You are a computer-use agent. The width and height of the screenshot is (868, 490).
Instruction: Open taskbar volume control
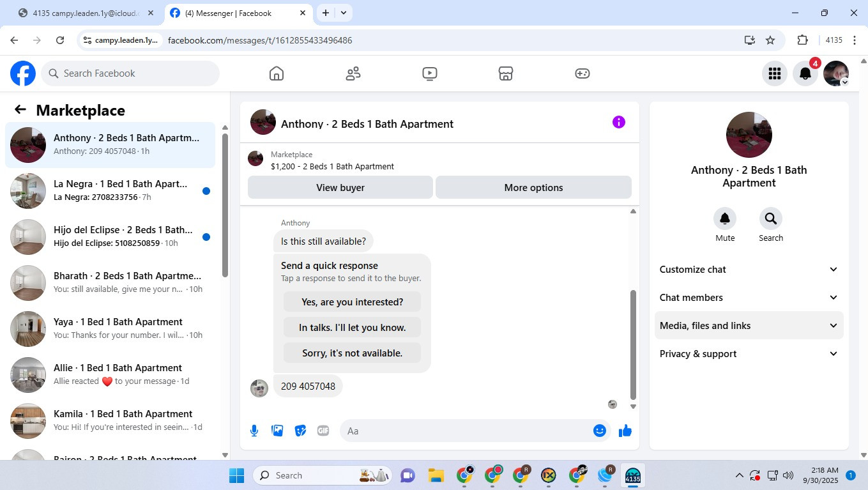[788, 475]
